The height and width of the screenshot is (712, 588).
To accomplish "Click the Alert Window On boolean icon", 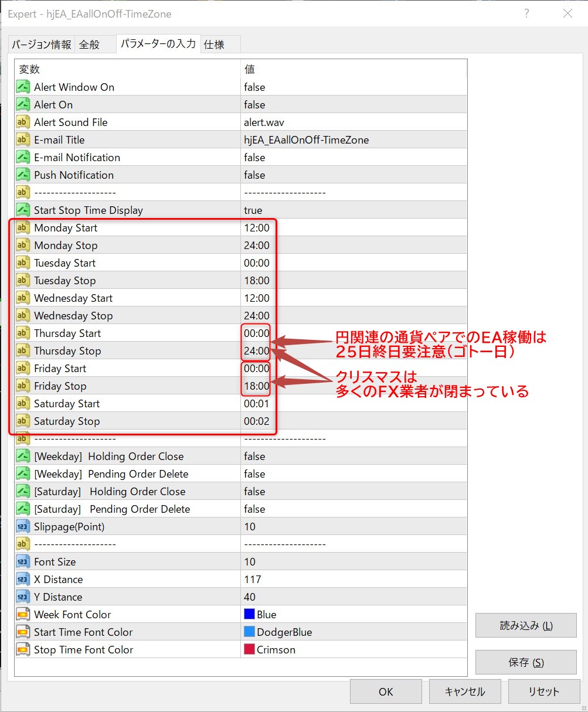I will tap(23, 87).
